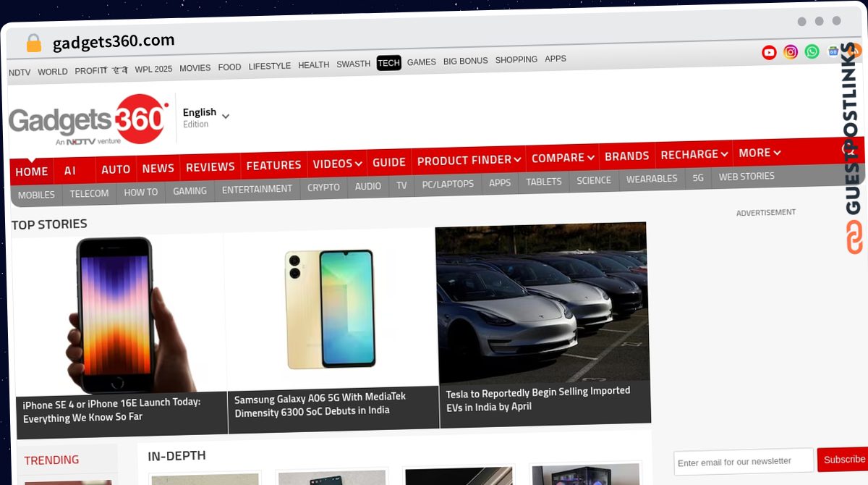
Task: Expand the Videos dropdown menu
Action: point(337,164)
